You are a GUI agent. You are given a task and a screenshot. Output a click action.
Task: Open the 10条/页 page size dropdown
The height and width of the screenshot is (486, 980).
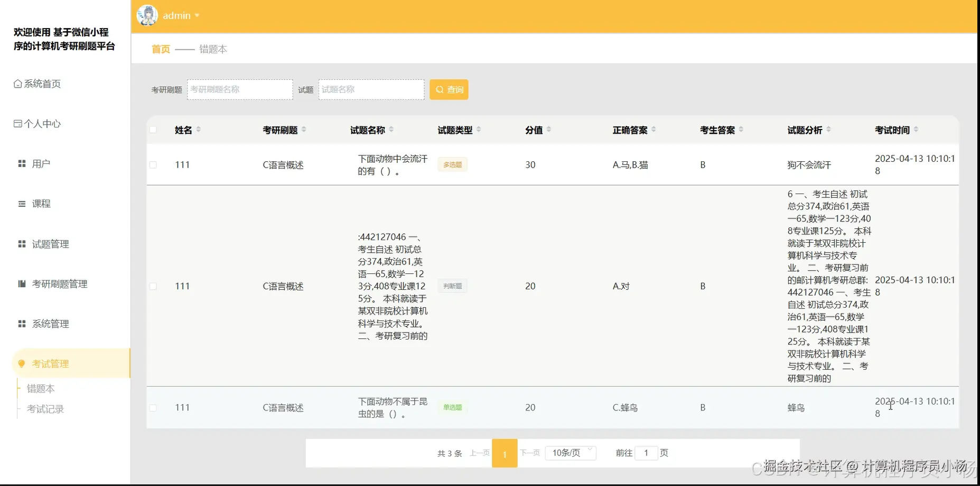(570, 452)
